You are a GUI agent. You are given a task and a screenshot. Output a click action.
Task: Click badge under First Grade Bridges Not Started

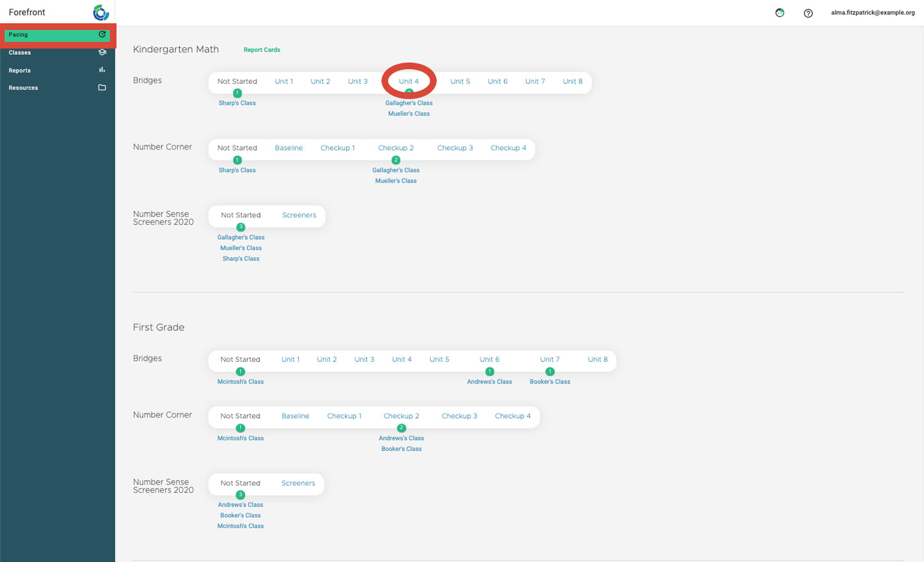click(x=240, y=372)
